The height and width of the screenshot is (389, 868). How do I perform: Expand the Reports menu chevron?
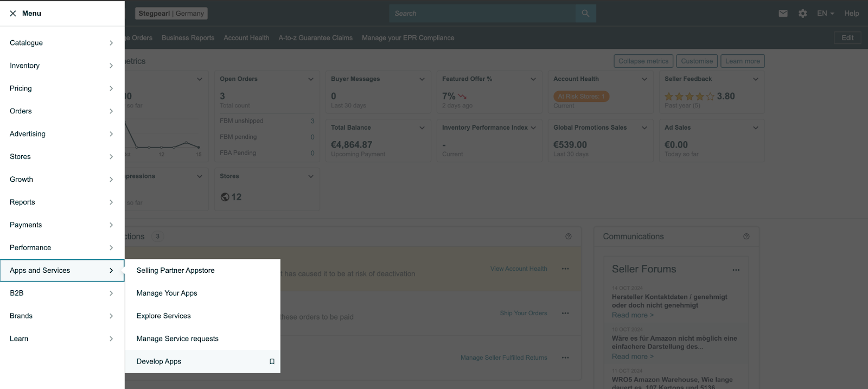click(x=111, y=202)
